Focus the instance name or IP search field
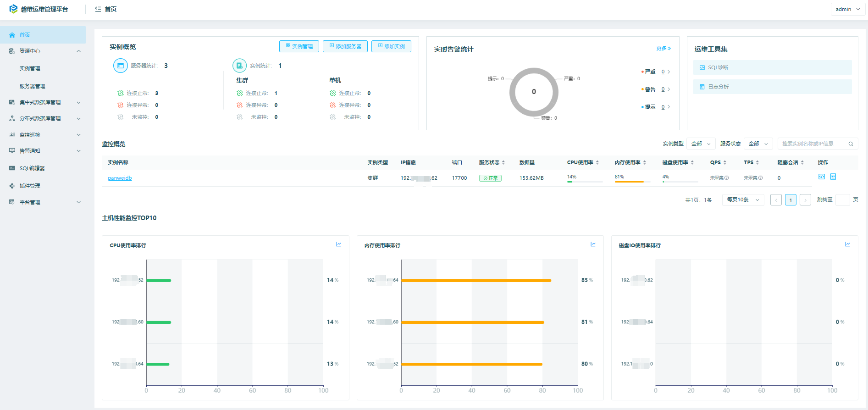868x410 pixels. [813, 144]
